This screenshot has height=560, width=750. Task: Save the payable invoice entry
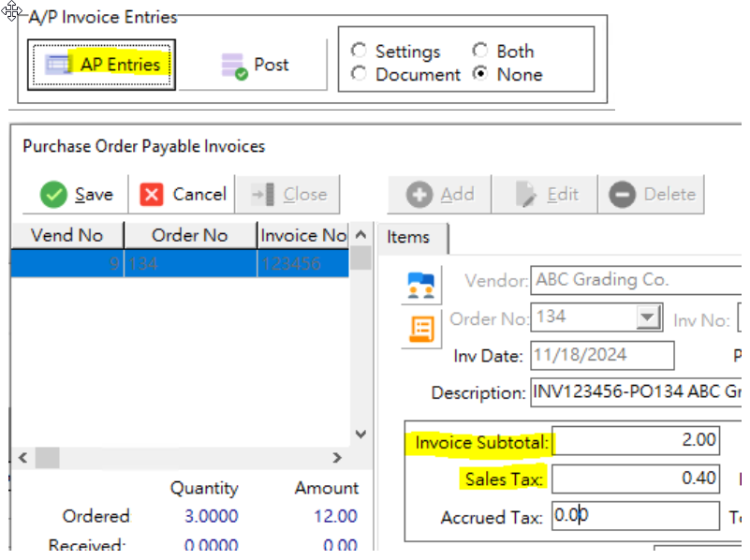(x=76, y=194)
